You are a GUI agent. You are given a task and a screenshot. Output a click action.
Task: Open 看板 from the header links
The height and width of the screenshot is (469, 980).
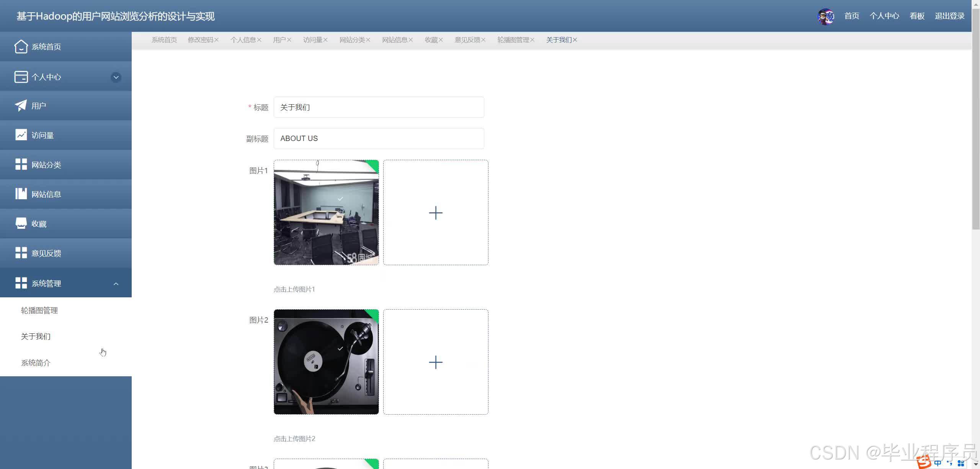coord(917,16)
